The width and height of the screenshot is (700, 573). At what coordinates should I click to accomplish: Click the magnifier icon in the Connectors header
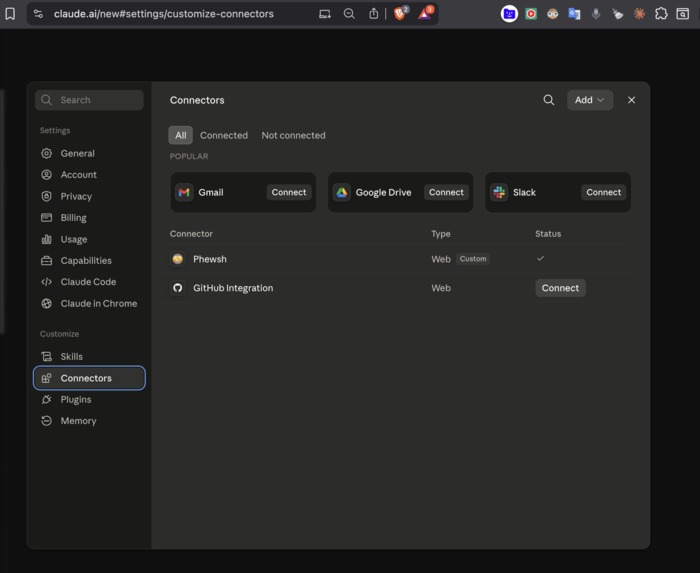coord(549,100)
